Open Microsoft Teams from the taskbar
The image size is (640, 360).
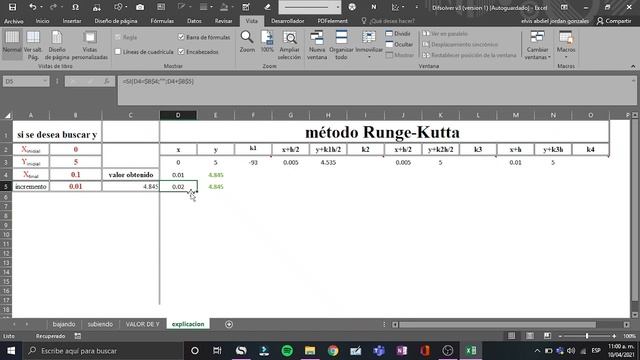point(379,351)
